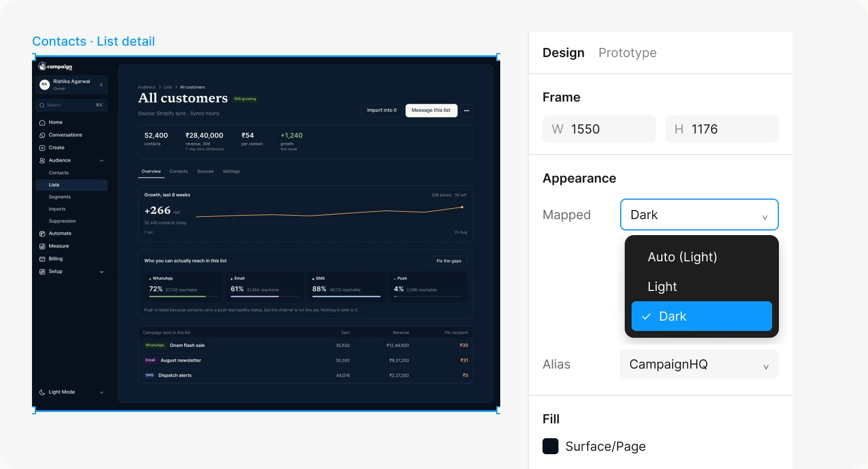Open the Settings tab in All customers
The image size is (868, 469).
[231, 171]
